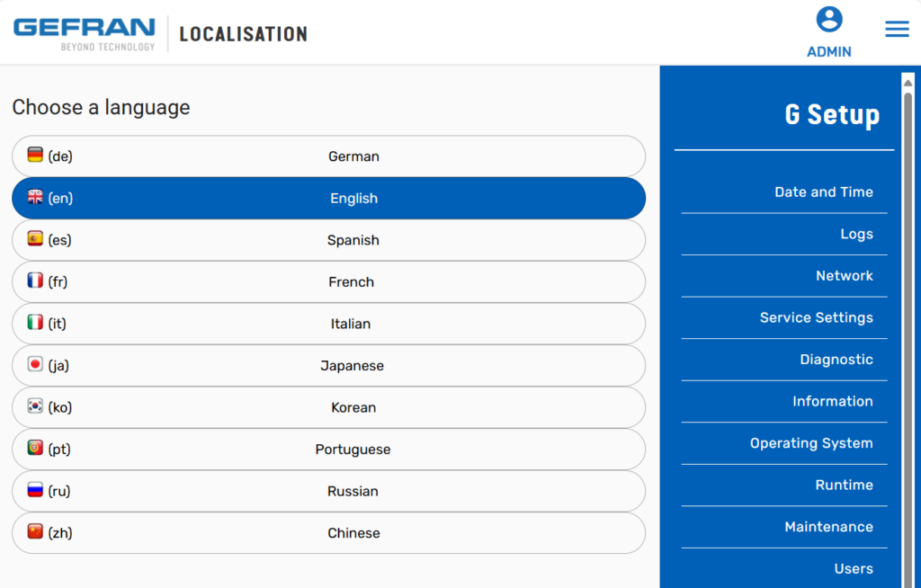
Task: Click the (fr) language code
Action: tap(58, 282)
